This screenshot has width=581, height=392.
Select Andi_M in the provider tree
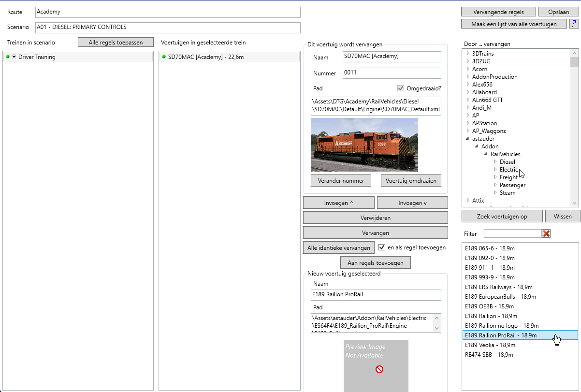(482, 108)
